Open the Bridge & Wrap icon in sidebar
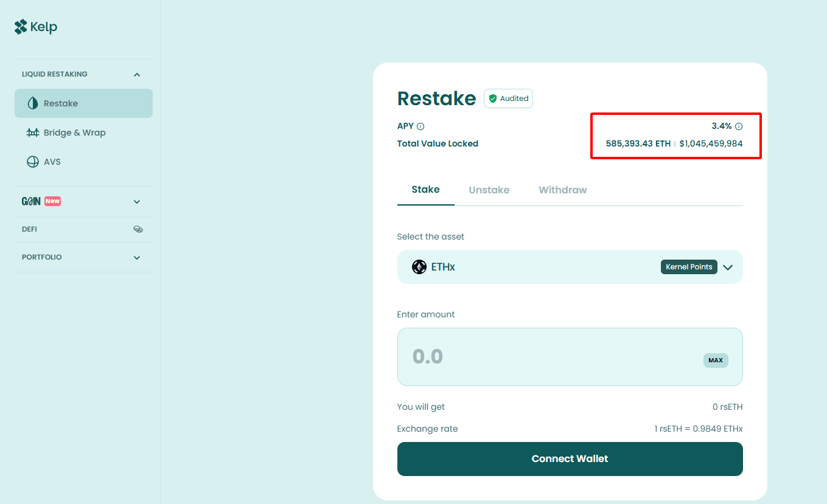Screen dimensions: 827x504 (33, 133)
